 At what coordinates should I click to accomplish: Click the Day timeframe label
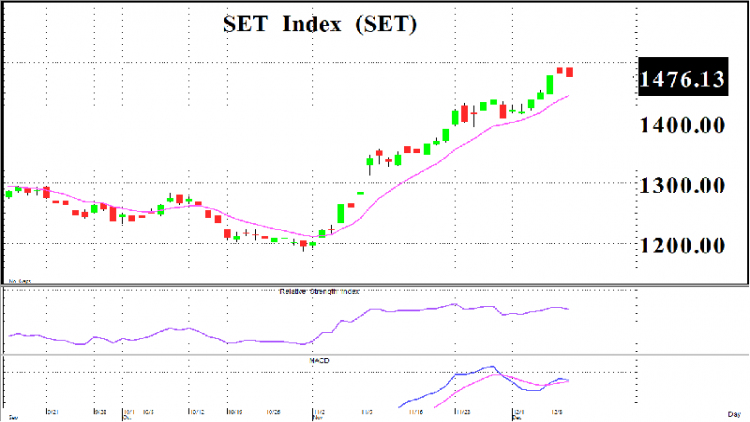[734, 414]
